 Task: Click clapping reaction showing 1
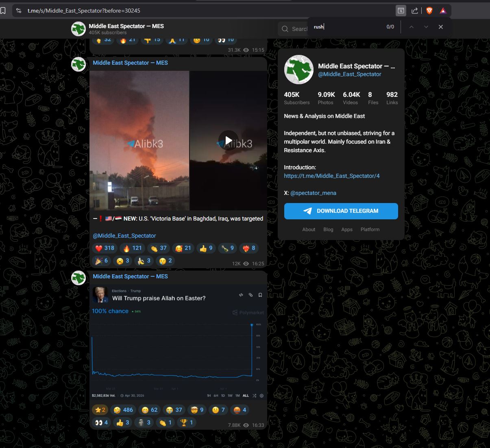pos(165,423)
